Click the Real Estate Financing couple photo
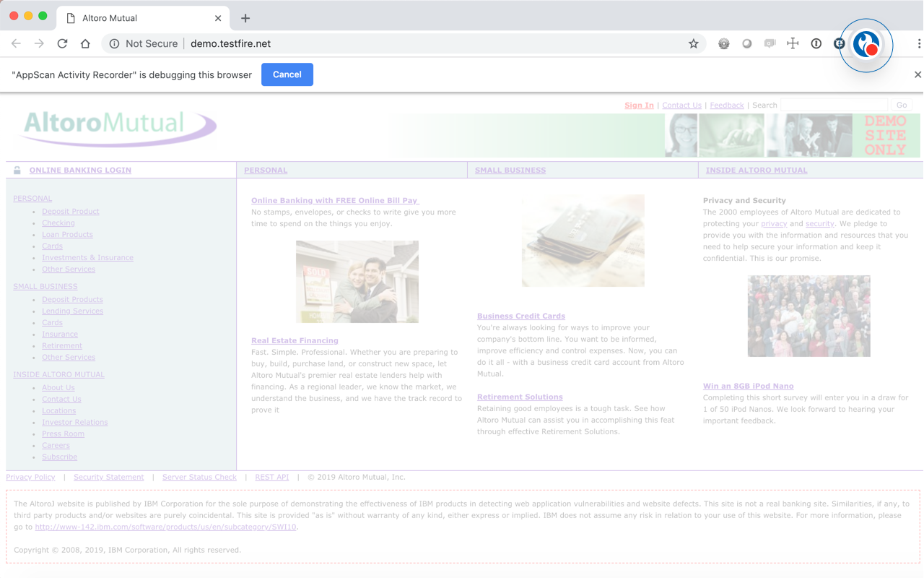This screenshot has height=578, width=924. (x=357, y=282)
